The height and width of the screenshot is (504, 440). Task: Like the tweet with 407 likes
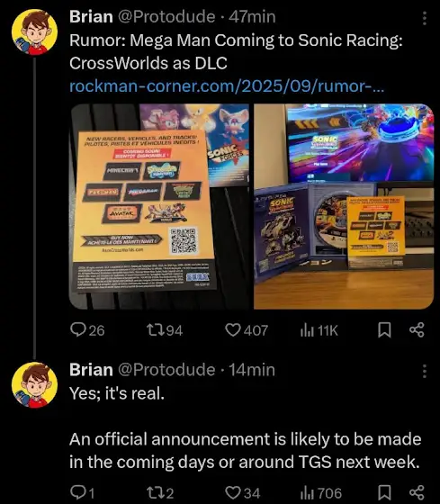tap(233, 330)
